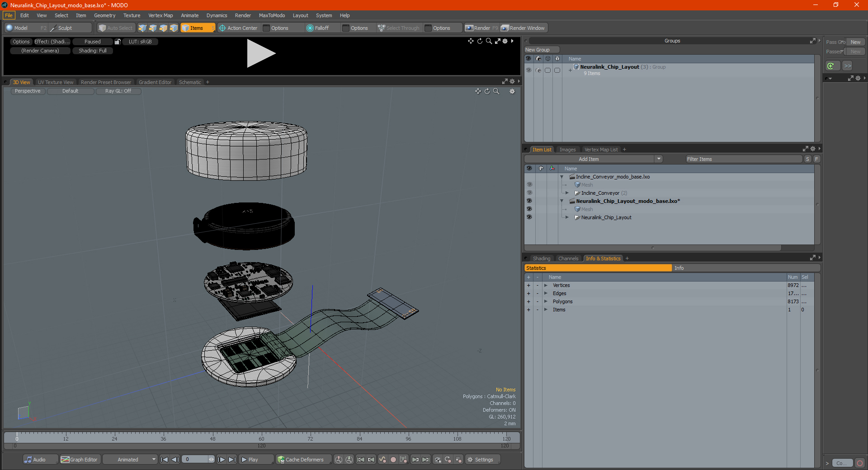Image resolution: width=868 pixels, height=470 pixels.
Task: Expand Edges statistics row
Action: [546, 294]
